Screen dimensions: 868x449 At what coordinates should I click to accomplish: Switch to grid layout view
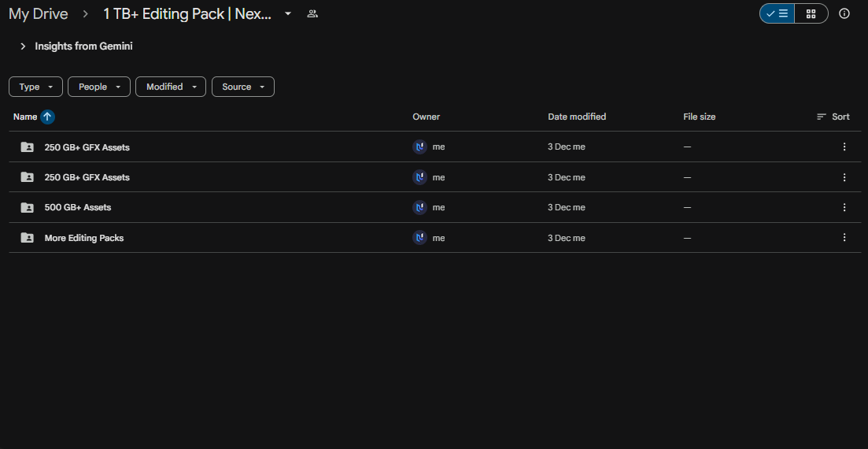tap(811, 13)
